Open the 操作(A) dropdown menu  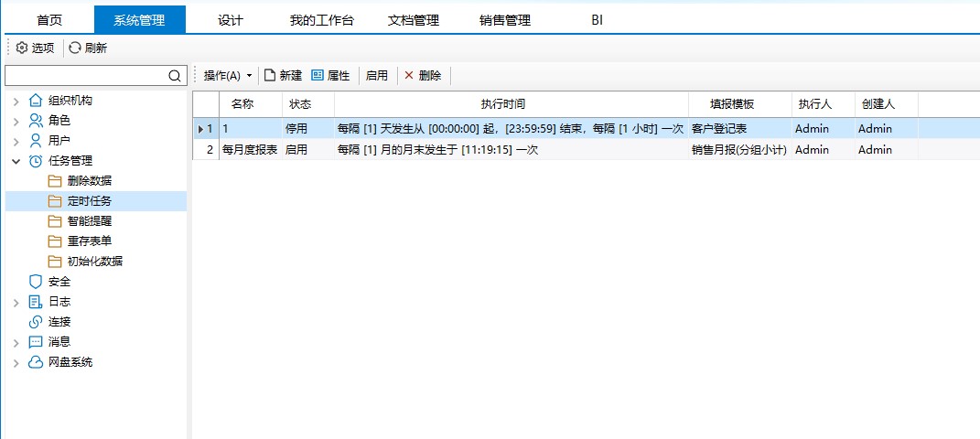(x=227, y=76)
